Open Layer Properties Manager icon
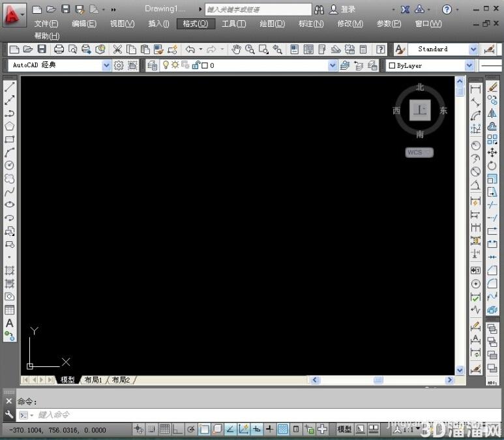The width and height of the screenshot is (504, 440). tap(153, 65)
